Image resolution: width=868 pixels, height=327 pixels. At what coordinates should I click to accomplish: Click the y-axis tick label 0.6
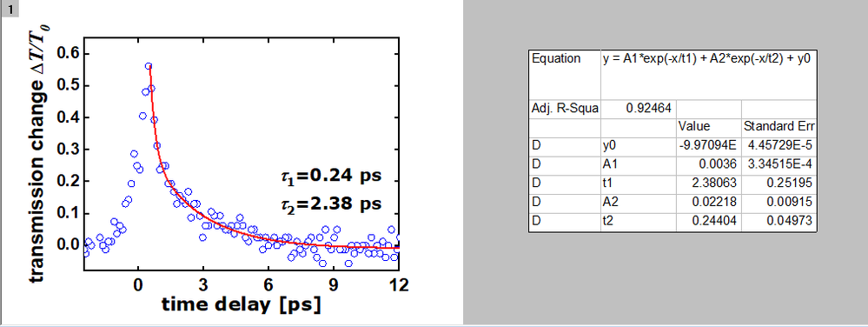point(69,54)
